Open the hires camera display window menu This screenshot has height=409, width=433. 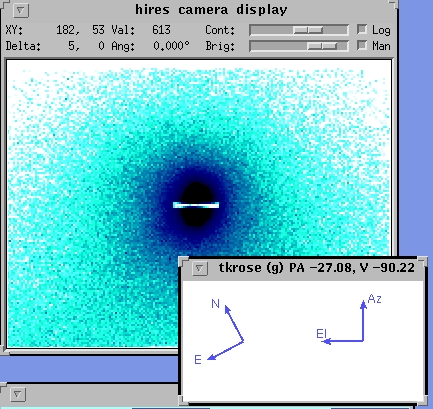click(x=21, y=10)
